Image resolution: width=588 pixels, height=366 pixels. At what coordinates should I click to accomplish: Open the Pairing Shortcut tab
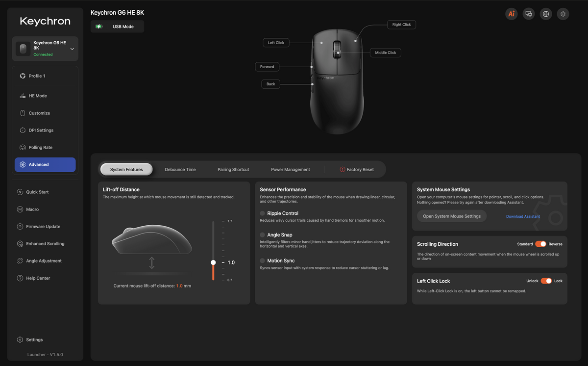[x=233, y=169]
